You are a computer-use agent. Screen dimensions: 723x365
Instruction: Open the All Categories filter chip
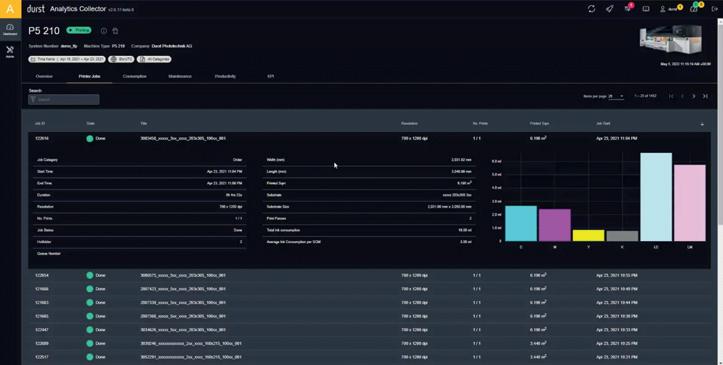[154, 59]
